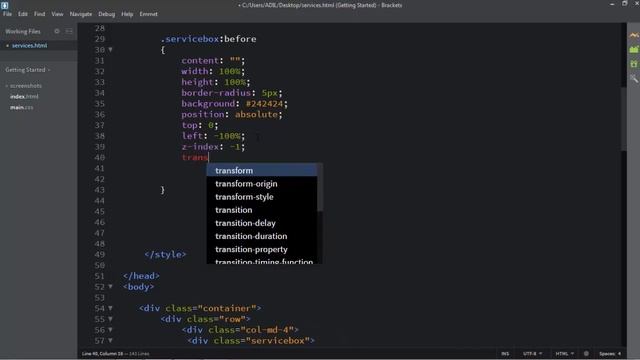This screenshot has height=360, width=640.
Task: Open main.css in the file tree
Action: click(22, 107)
